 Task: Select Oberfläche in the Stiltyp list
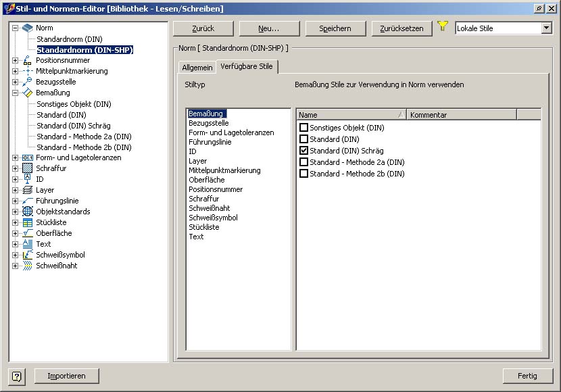(x=207, y=180)
